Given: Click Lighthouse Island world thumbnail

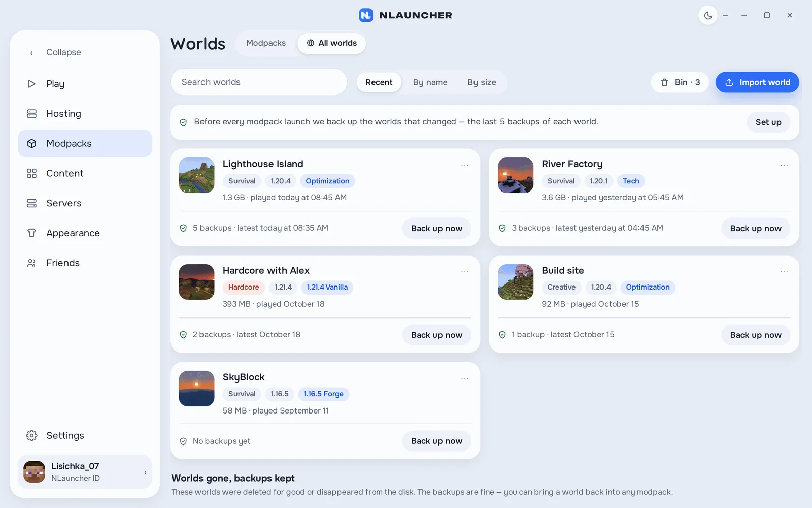Looking at the screenshot, I should coord(196,175).
